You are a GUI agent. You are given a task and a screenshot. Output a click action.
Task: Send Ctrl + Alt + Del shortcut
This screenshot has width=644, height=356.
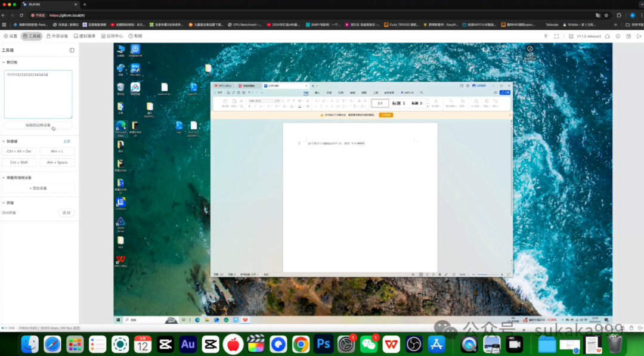(19, 151)
